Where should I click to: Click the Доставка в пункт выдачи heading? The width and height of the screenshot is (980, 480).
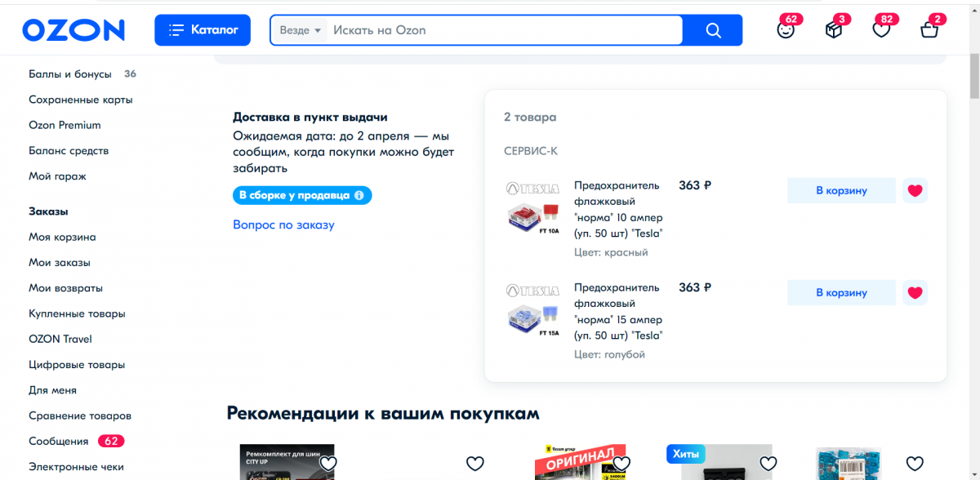[x=310, y=118]
